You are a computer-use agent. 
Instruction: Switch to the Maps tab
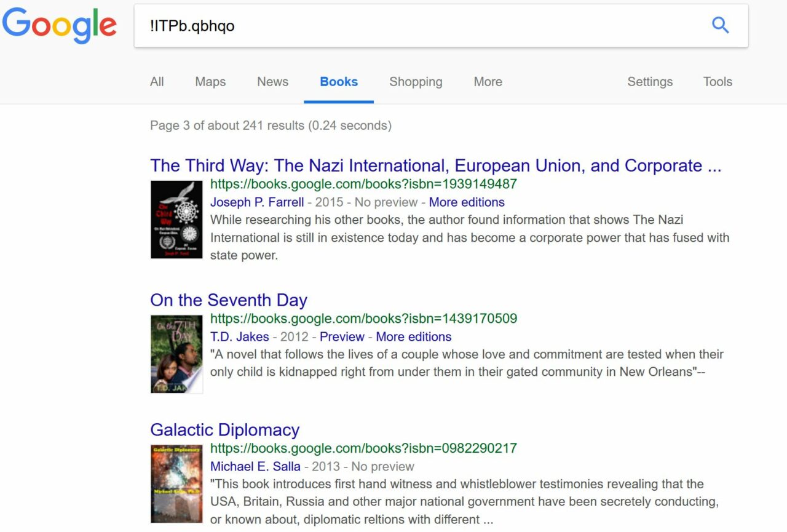click(210, 82)
